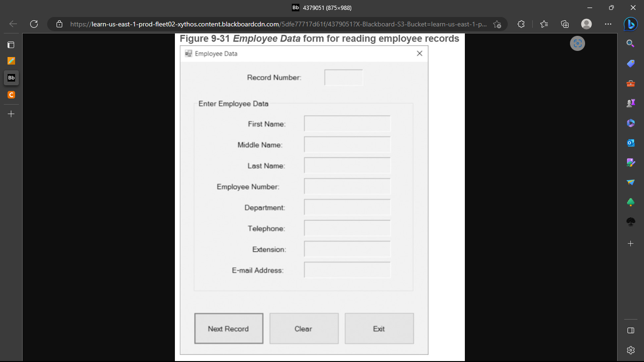Screen dimensions: 644x362
Task: Open the Shopping tool in the sidebar
Action: point(630,64)
